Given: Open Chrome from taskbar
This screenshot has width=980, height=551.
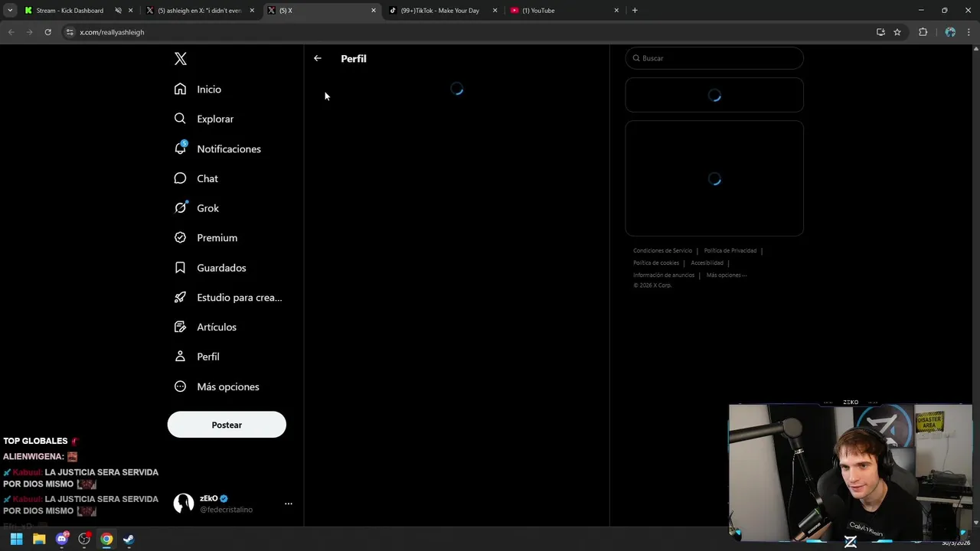Looking at the screenshot, I should [x=106, y=539].
